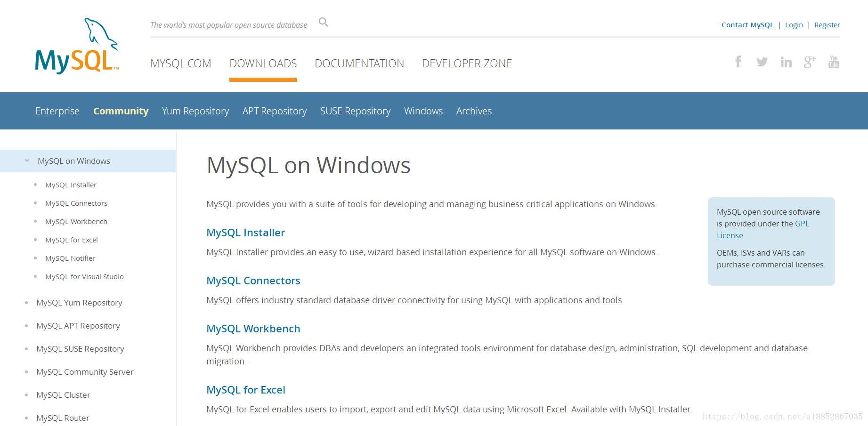This screenshot has width=868, height=426.
Task: Click the search tagline input area
Action: (228, 25)
